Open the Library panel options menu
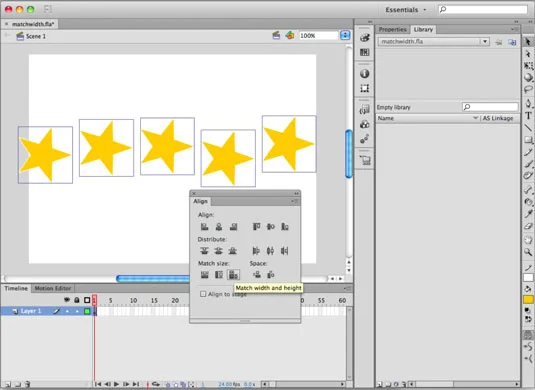 [x=514, y=30]
